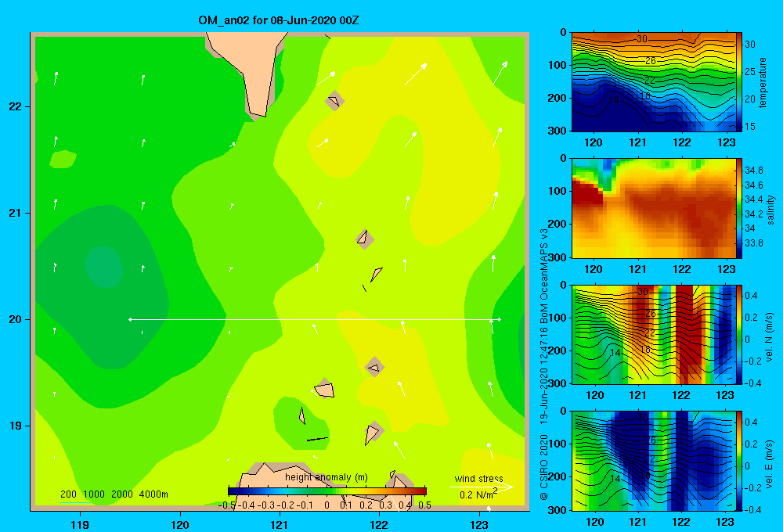Click the '26' isotherm label in the temperature plot
The width and height of the screenshot is (783, 532).
[x=651, y=61]
